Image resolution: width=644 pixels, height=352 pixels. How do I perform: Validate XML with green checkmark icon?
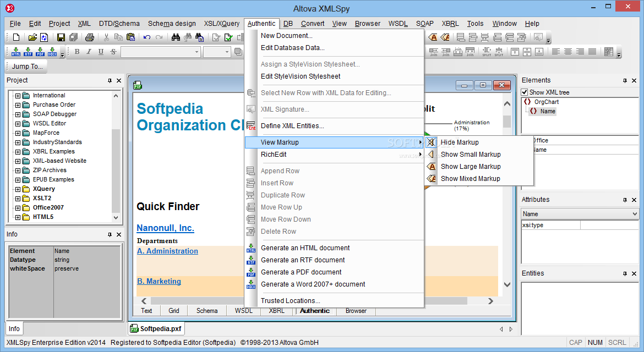pyautogui.click(x=228, y=37)
